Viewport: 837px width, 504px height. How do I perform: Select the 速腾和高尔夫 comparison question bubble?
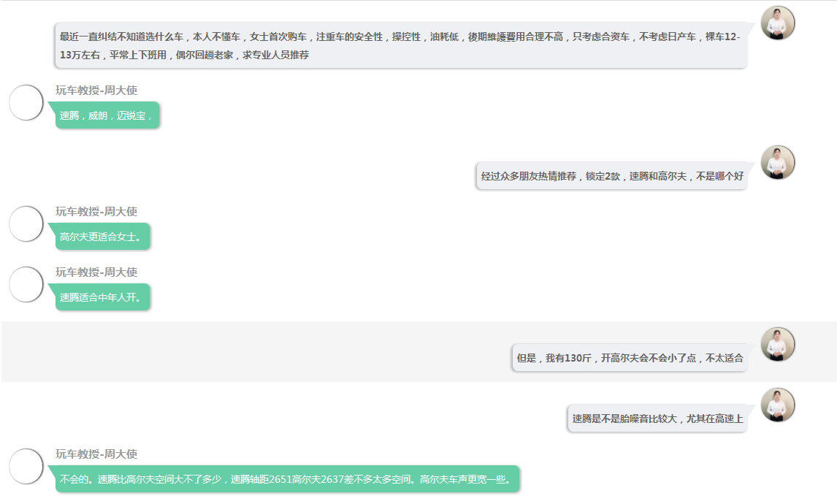point(611,176)
